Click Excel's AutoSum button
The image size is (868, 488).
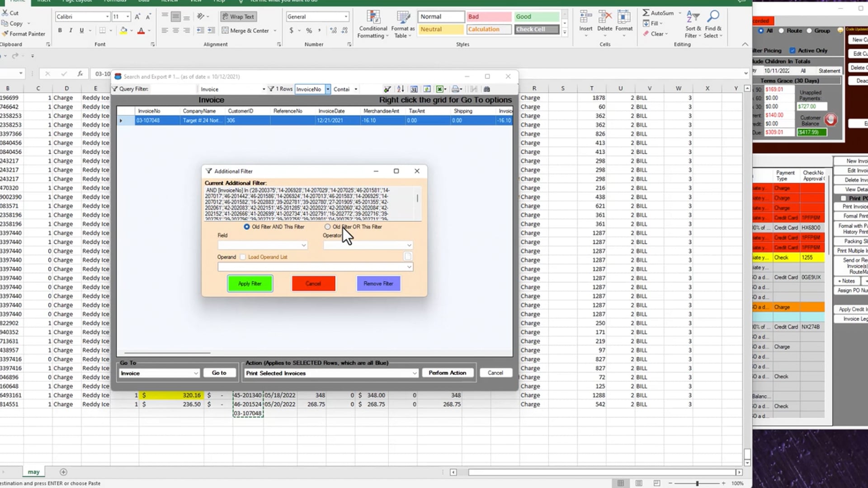tap(659, 13)
